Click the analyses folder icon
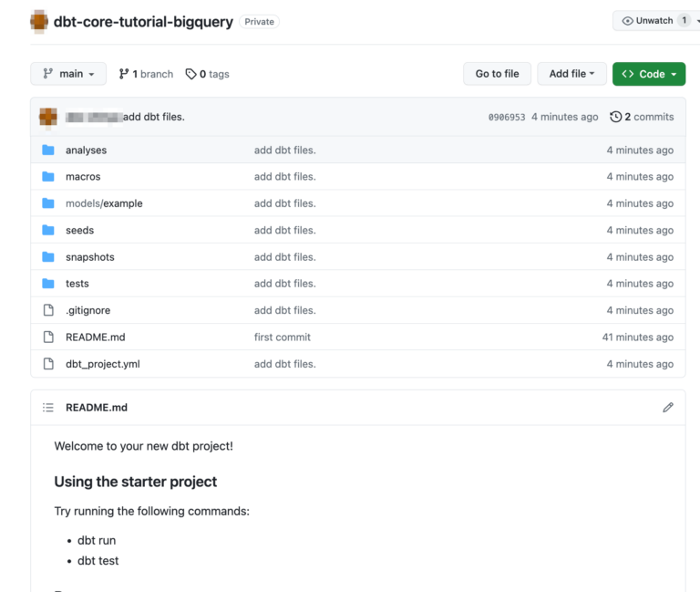700x592 pixels. pos(48,151)
